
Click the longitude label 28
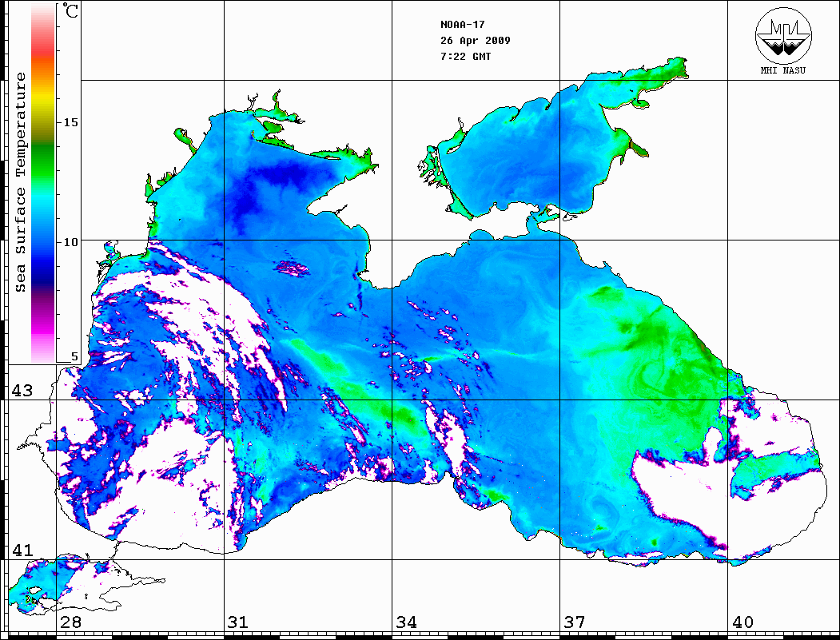tap(70, 622)
